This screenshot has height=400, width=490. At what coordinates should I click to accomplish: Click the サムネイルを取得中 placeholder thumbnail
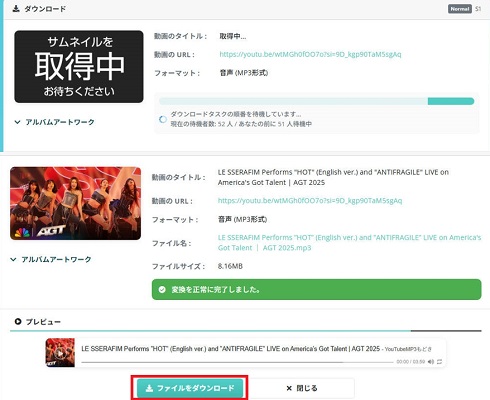pyautogui.click(x=79, y=67)
